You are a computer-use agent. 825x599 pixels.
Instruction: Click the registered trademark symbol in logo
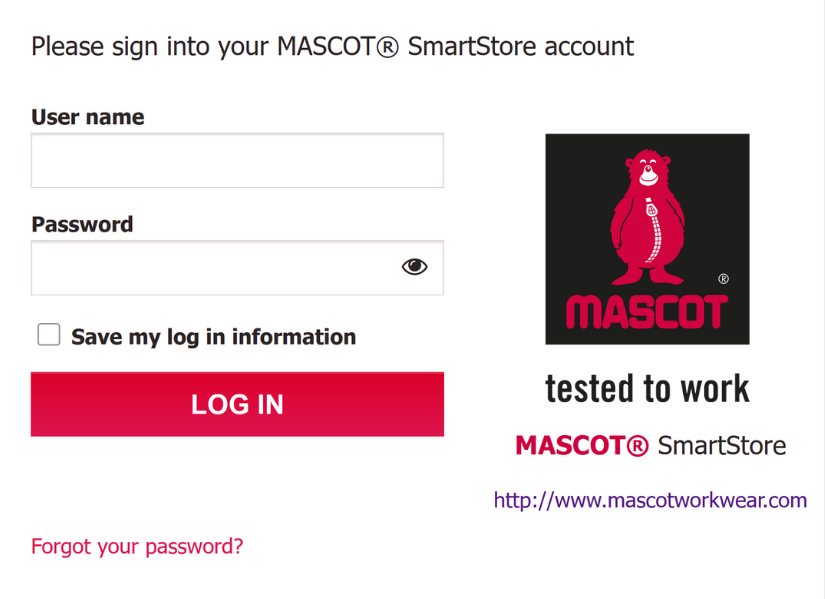tap(723, 279)
